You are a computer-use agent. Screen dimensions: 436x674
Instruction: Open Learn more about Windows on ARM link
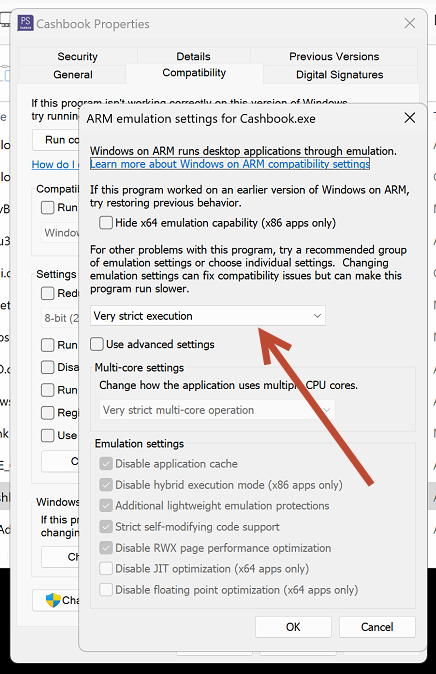tap(230, 164)
